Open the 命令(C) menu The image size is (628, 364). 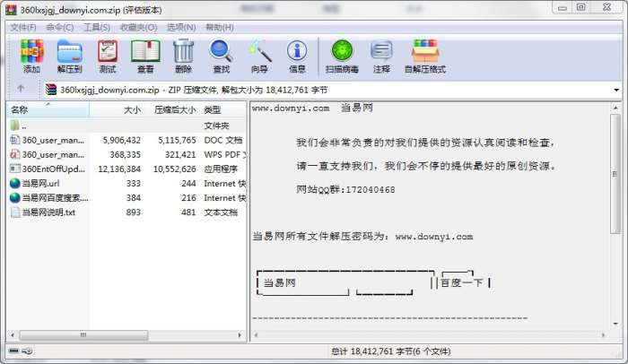pos(60,27)
